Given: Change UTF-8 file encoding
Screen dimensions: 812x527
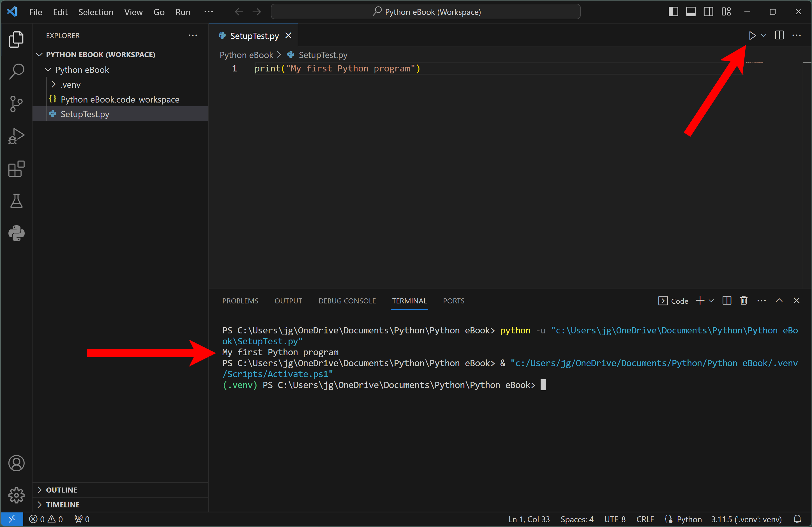Looking at the screenshot, I should (x=615, y=519).
